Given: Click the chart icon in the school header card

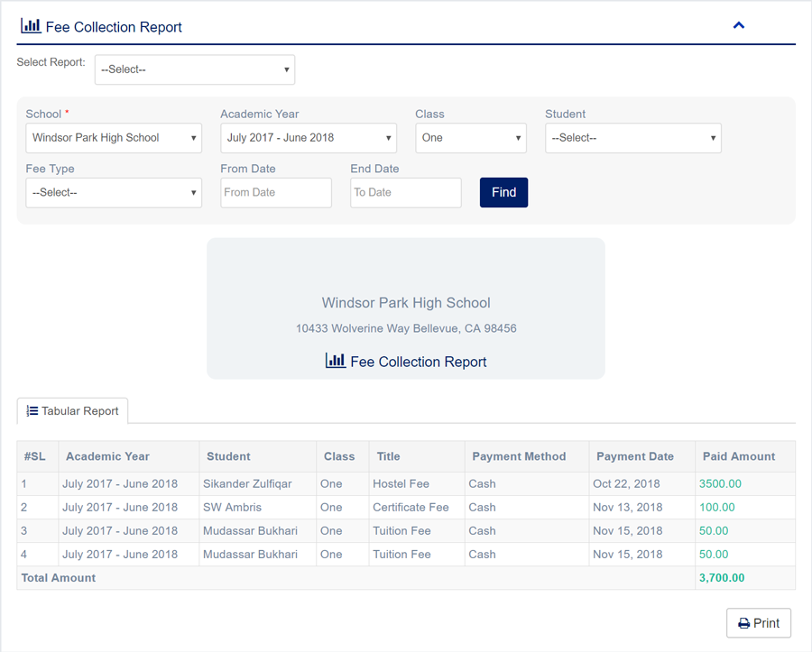Looking at the screenshot, I should click(335, 361).
